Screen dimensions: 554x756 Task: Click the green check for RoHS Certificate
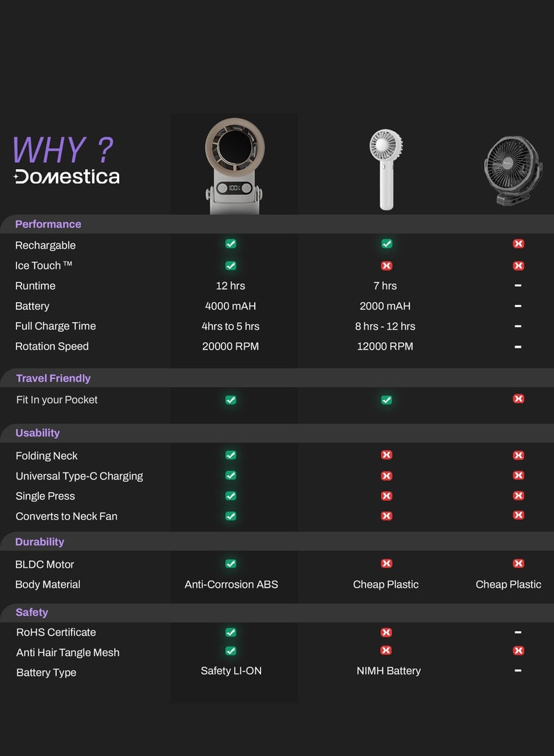pyautogui.click(x=231, y=632)
